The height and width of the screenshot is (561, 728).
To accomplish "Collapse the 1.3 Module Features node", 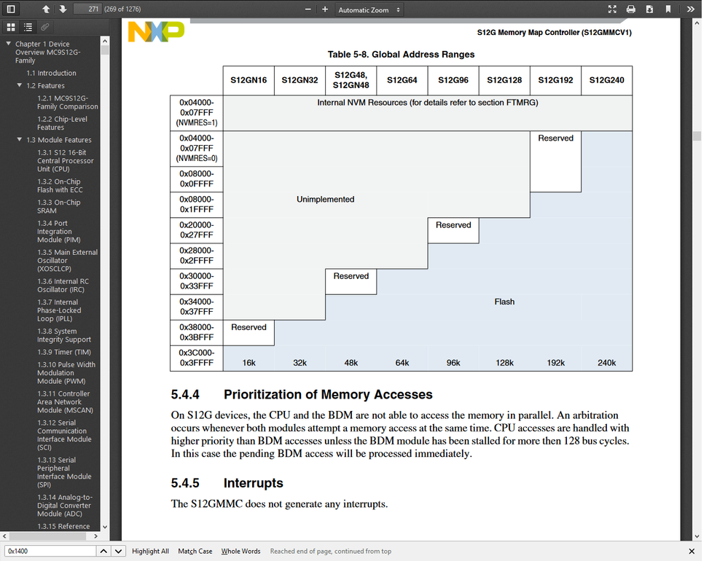I will (20, 139).
